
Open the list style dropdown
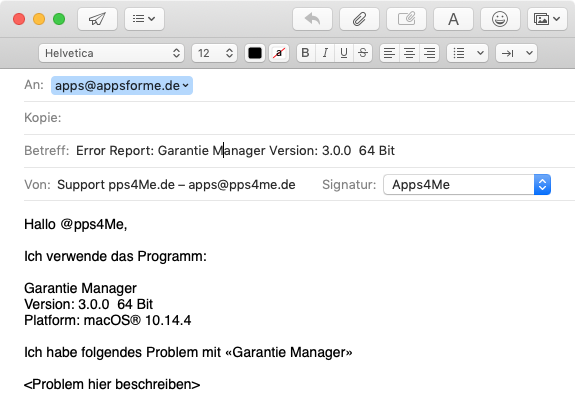(468, 53)
